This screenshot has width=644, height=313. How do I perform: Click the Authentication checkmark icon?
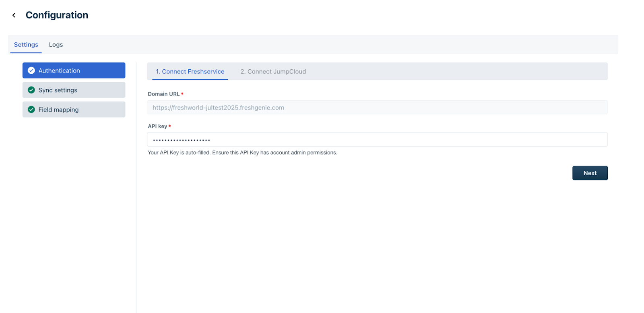tap(31, 70)
